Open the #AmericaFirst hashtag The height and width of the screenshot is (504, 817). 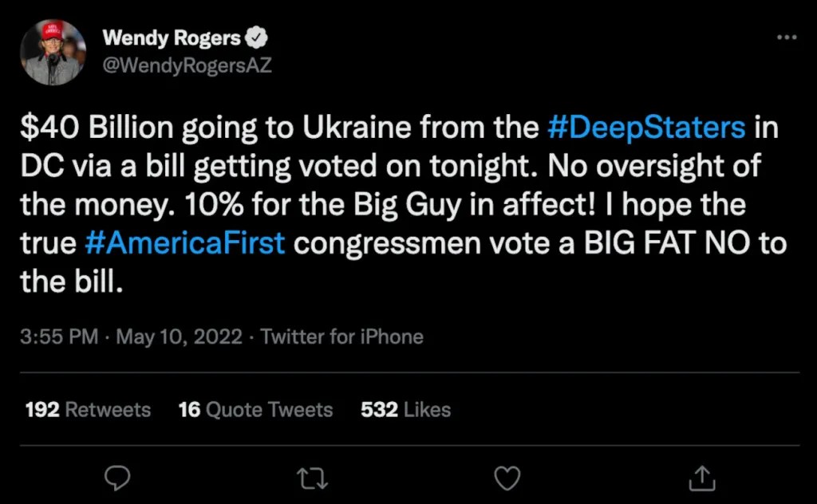(x=184, y=243)
